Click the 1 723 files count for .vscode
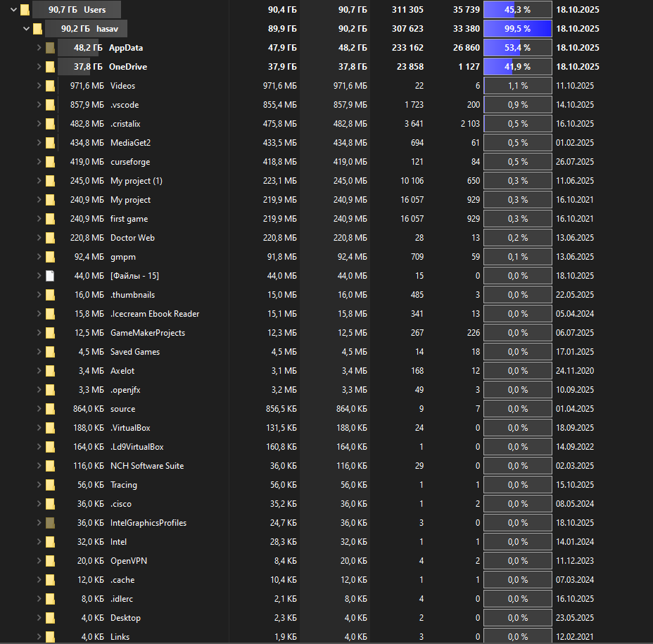Screen dimensions: 653x644 (x=414, y=105)
